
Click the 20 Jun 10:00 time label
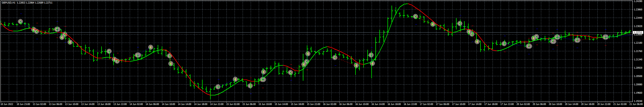click(556, 104)
